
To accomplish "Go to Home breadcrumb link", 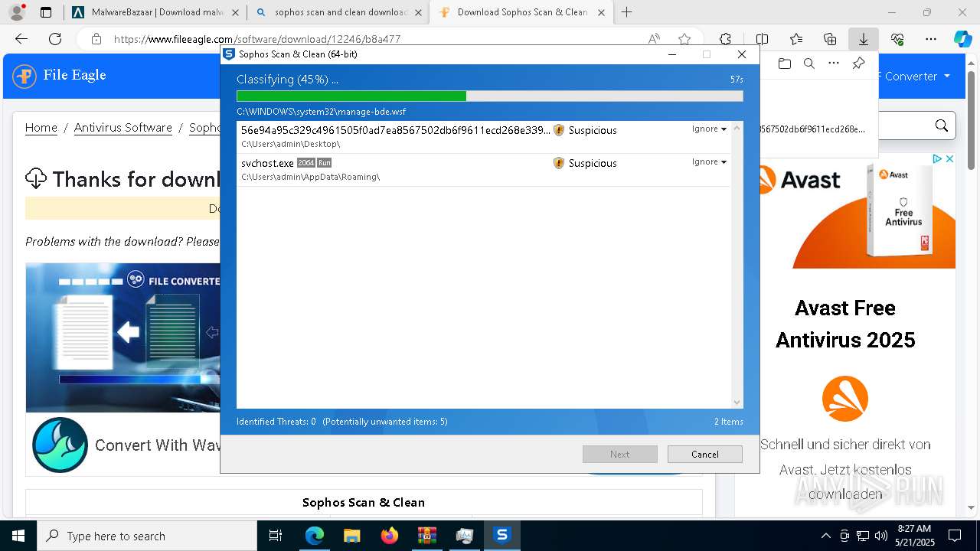I will [41, 128].
